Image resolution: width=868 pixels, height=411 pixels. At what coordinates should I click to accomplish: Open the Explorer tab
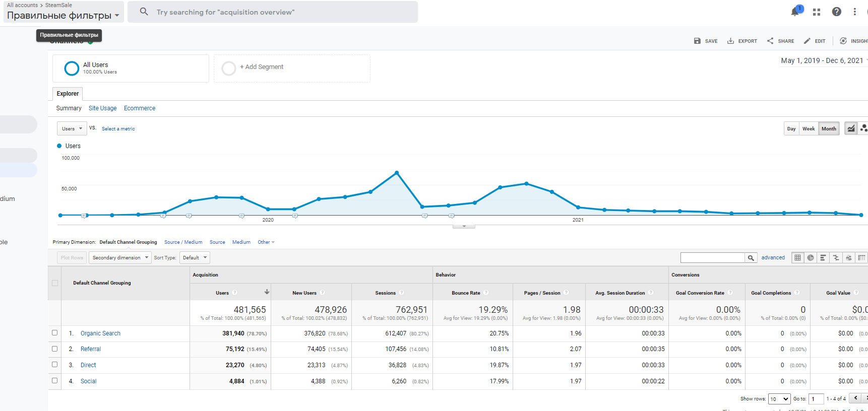[x=68, y=94]
